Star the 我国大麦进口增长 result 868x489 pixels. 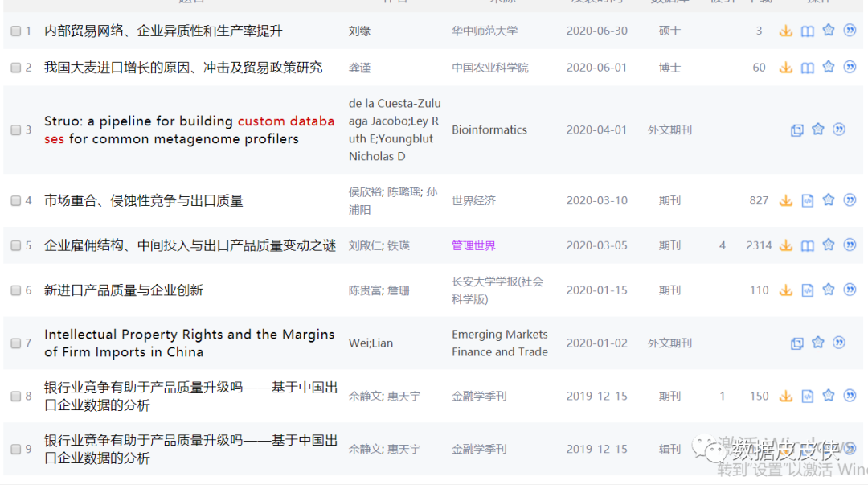coord(829,67)
